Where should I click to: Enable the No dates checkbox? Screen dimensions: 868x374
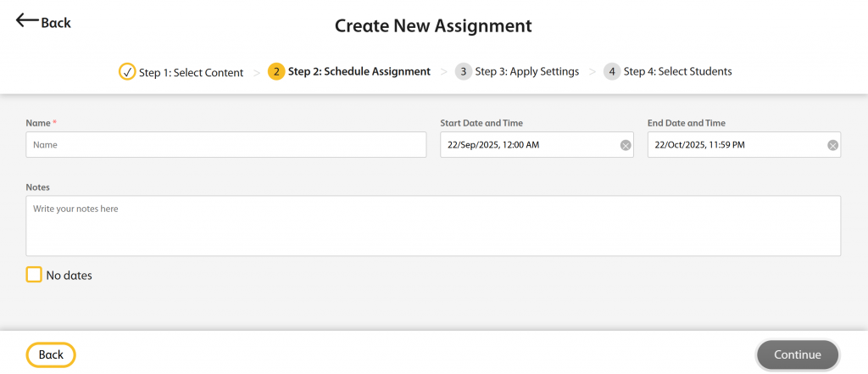(x=34, y=275)
